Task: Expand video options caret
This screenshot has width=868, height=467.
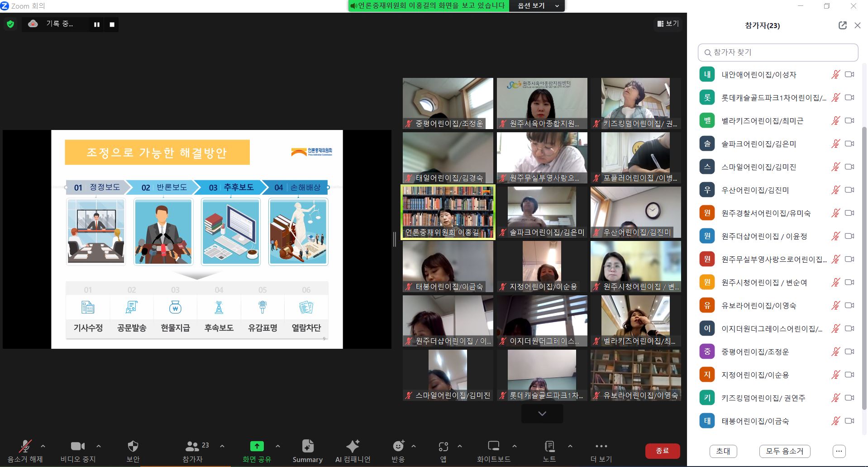Action: 99,446
